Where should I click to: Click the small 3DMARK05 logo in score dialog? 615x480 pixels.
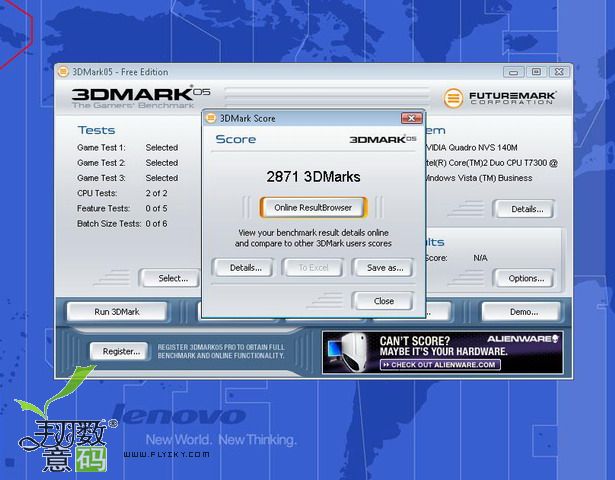pyautogui.click(x=383, y=139)
